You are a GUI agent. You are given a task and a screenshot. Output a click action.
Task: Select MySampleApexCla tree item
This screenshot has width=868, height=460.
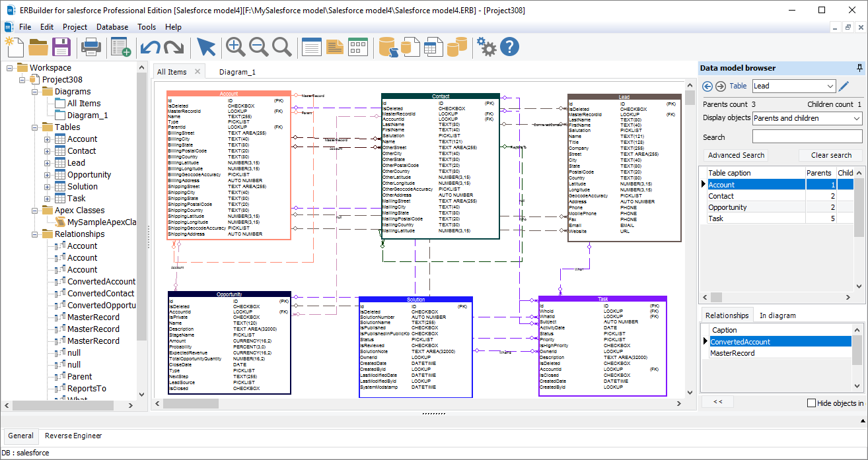click(101, 222)
